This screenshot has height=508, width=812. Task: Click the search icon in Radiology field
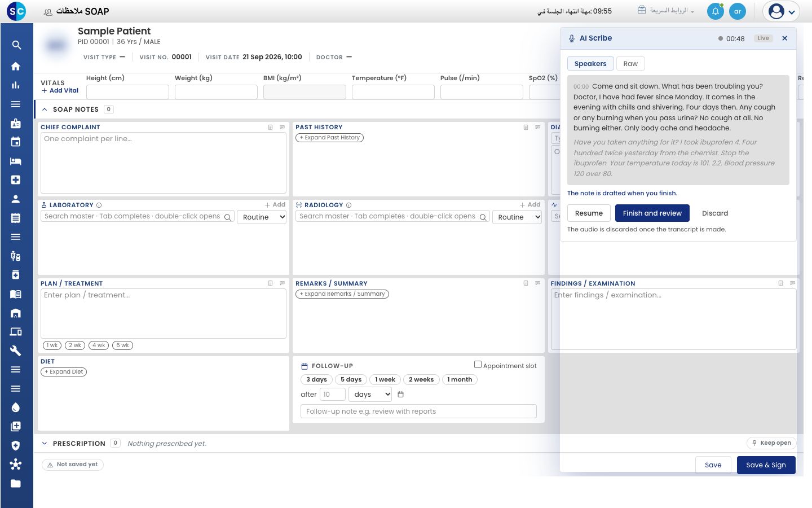coord(483,217)
